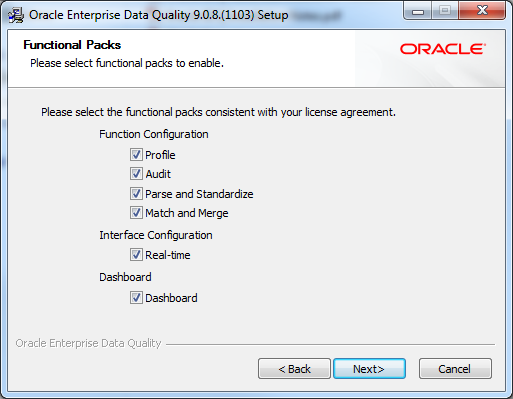513x399 pixels.
Task: Disable Parse and Standardize pack
Action: tap(136, 194)
